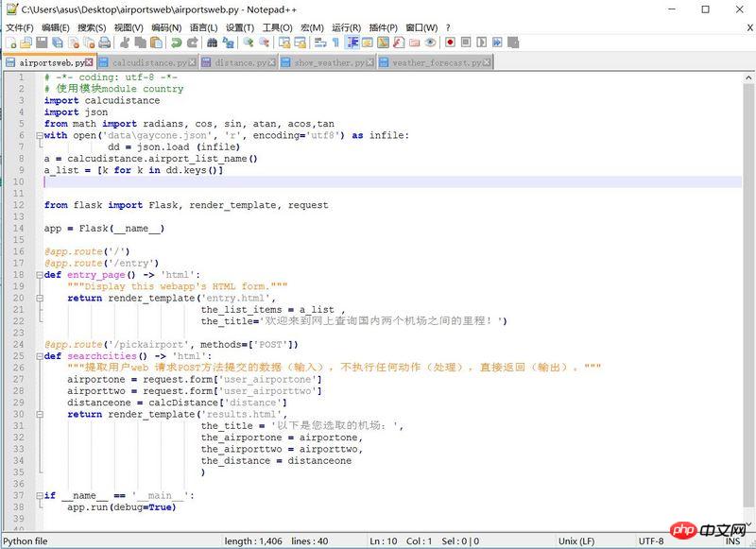Viewport: 756px width, 549px height.
Task: Toggle the indent guide toolbar button
Action: pyautogui.click(x=352, y=43)
